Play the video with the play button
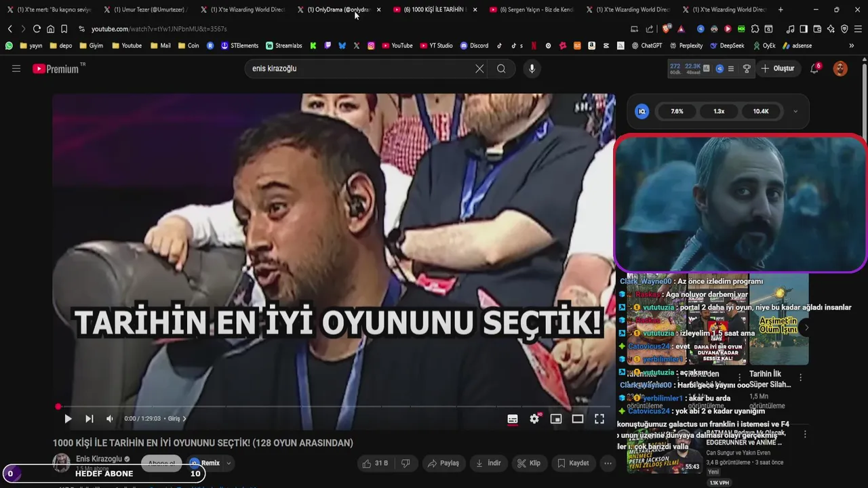The width and height of the screenshot is (868, 488). click(68, 419)
